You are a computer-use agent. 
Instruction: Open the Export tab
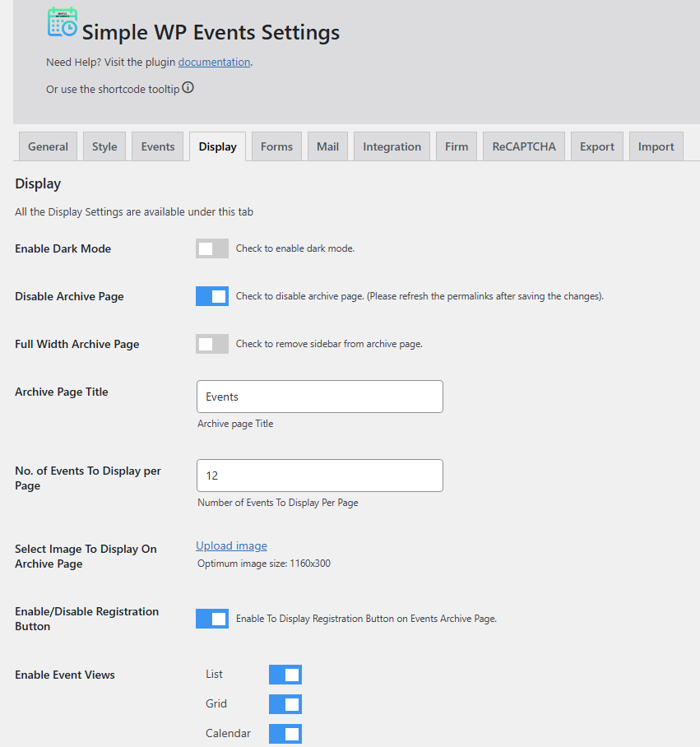tap(597, 146)
